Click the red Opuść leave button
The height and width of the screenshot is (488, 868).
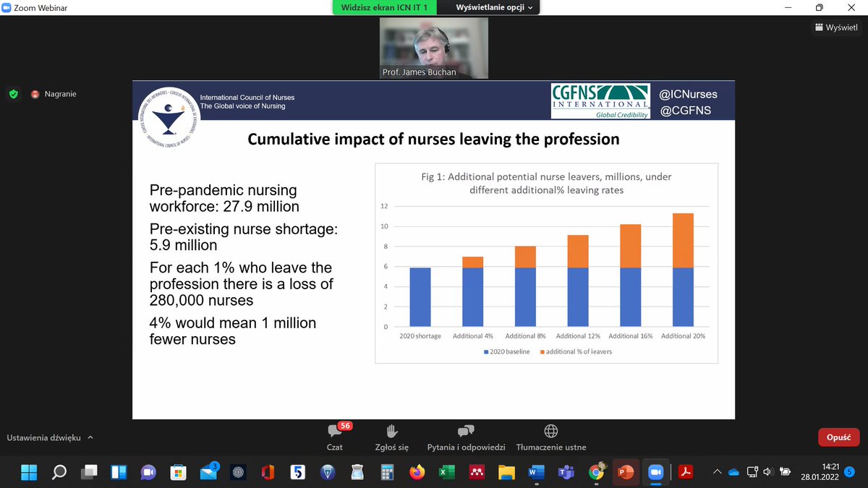pyautogui.click(x=838, y=437)
